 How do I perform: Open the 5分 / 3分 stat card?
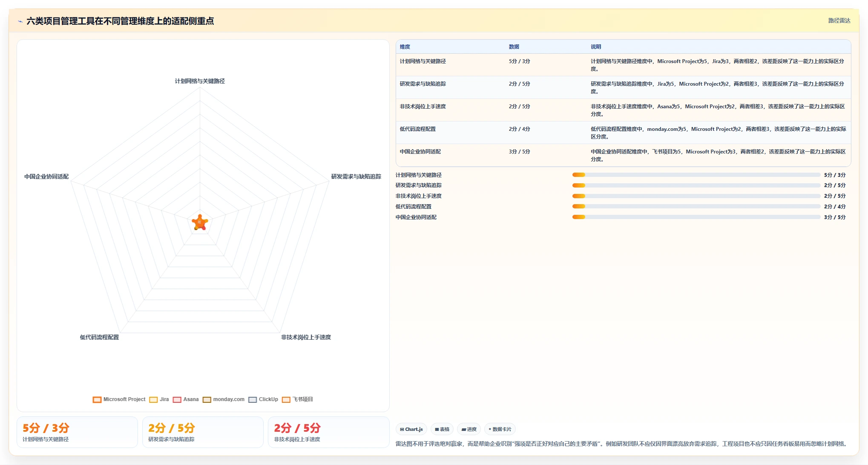77,432
